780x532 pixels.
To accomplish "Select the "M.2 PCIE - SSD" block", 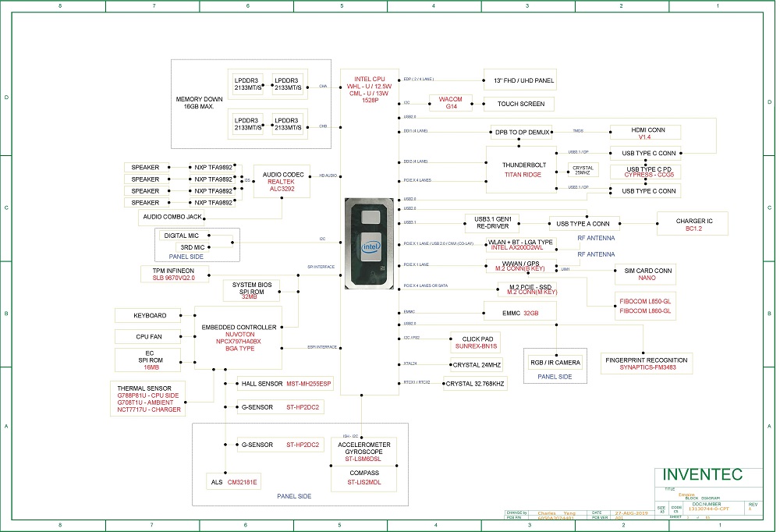I will point(526,289).
